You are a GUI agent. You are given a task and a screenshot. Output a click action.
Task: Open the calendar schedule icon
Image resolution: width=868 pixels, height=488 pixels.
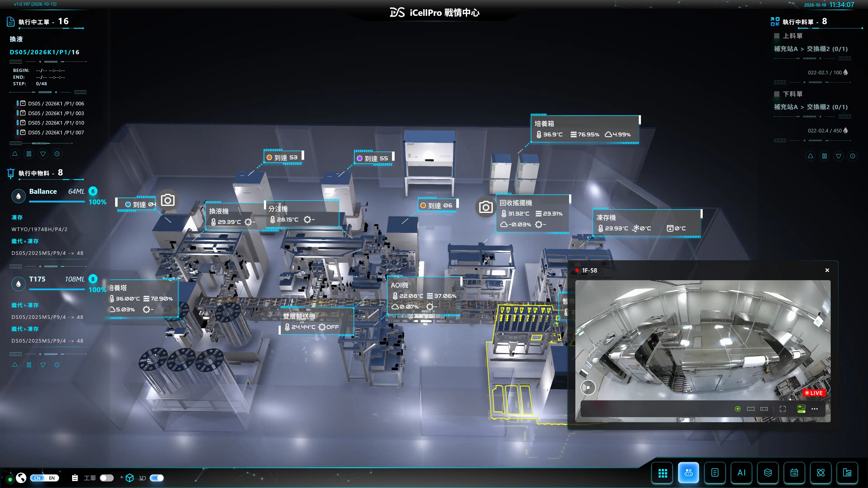(x=794, y=473)
